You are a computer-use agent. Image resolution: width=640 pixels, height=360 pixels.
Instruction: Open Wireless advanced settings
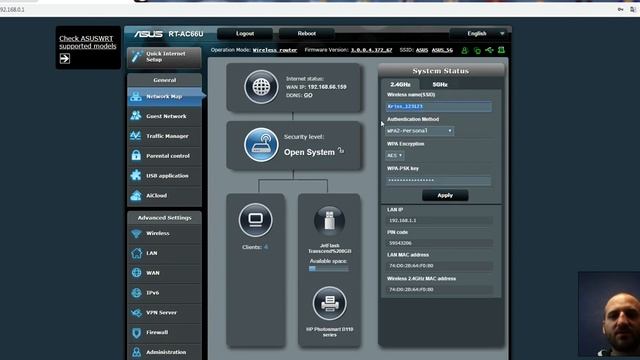tap(164, 233)
